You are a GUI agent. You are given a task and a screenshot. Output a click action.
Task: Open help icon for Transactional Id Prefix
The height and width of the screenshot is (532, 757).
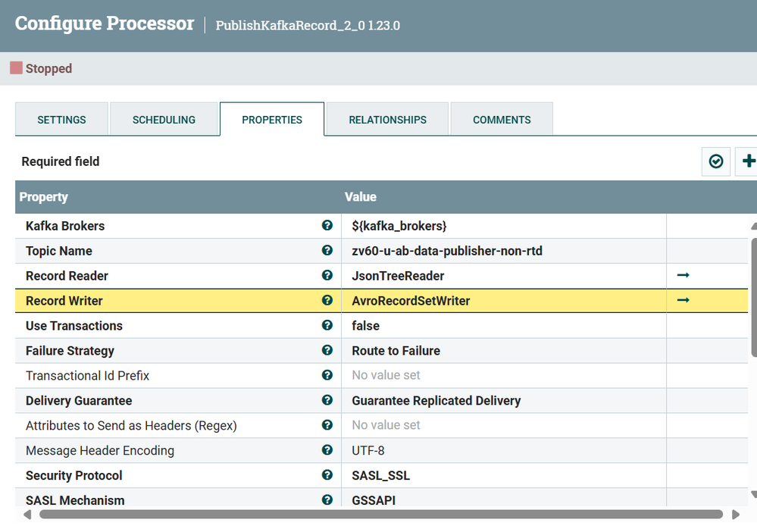(327, 375)
